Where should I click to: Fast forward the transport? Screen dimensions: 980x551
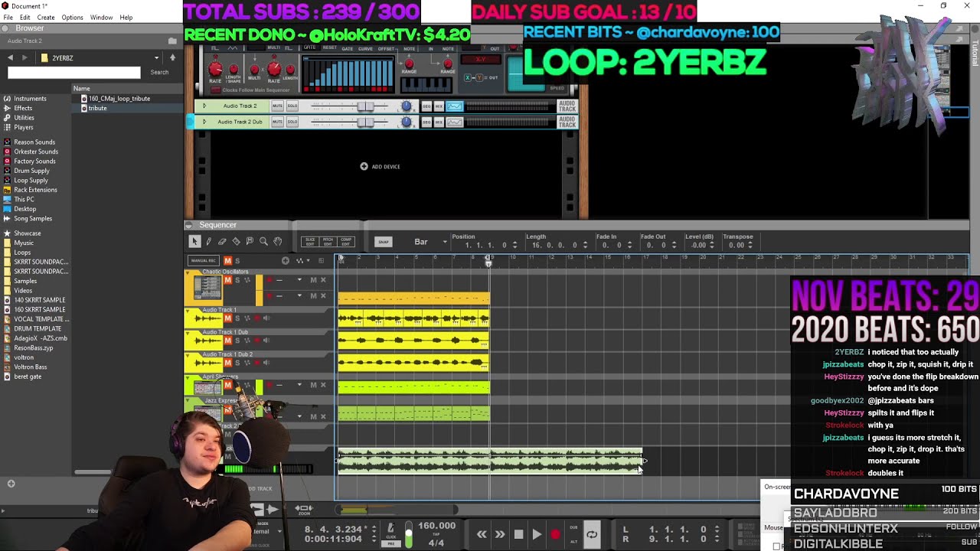[500, 535]
